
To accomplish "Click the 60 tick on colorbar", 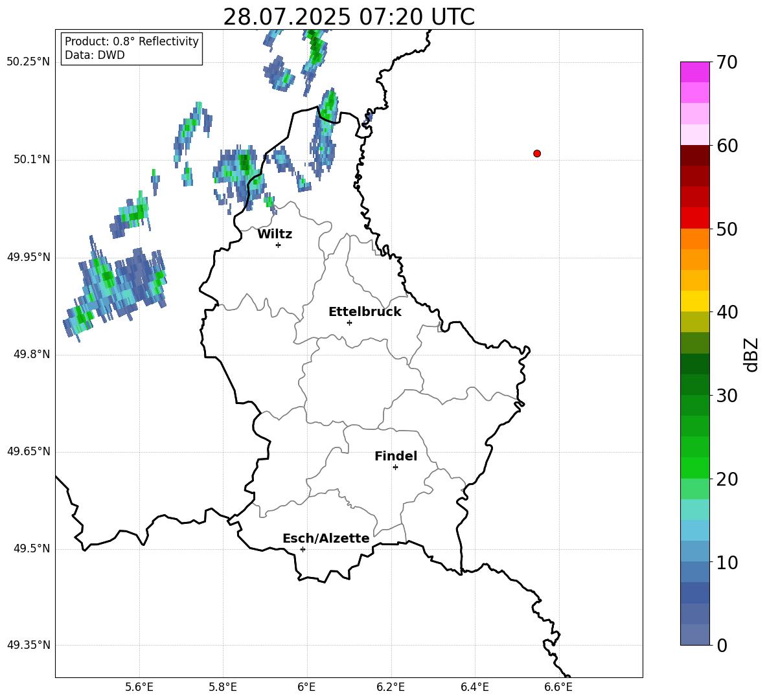I will tap(727, 146).
